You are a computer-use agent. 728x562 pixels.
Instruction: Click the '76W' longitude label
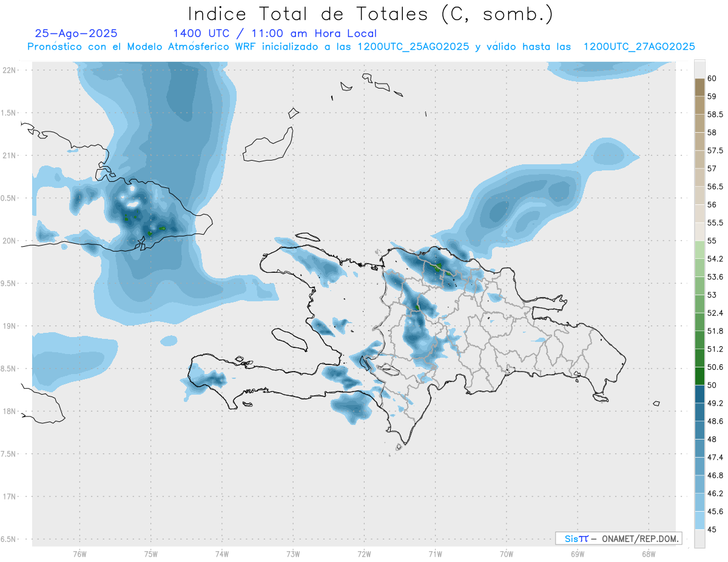pos(79,554)
